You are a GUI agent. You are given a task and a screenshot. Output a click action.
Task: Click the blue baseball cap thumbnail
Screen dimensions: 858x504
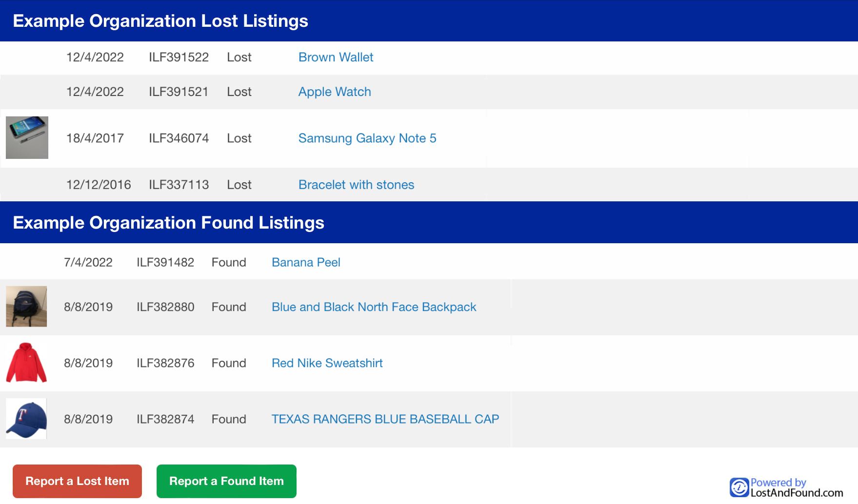[x=26, y=419]
